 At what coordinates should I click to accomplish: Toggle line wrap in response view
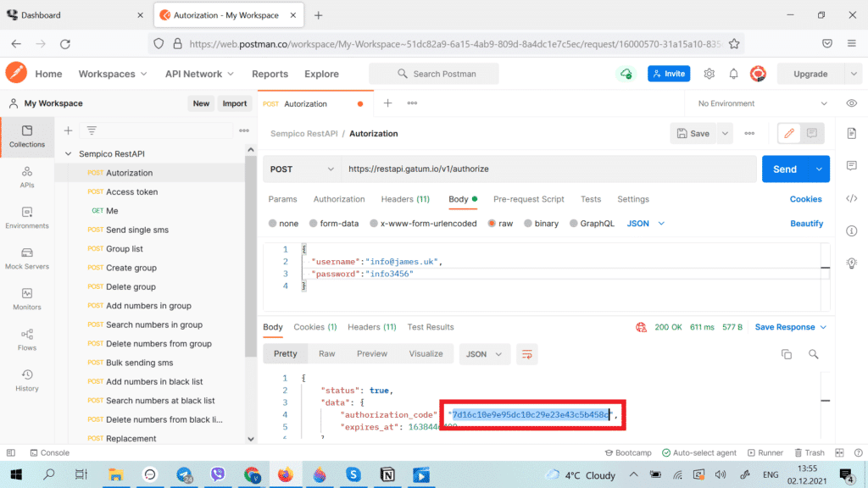(526, 354)
